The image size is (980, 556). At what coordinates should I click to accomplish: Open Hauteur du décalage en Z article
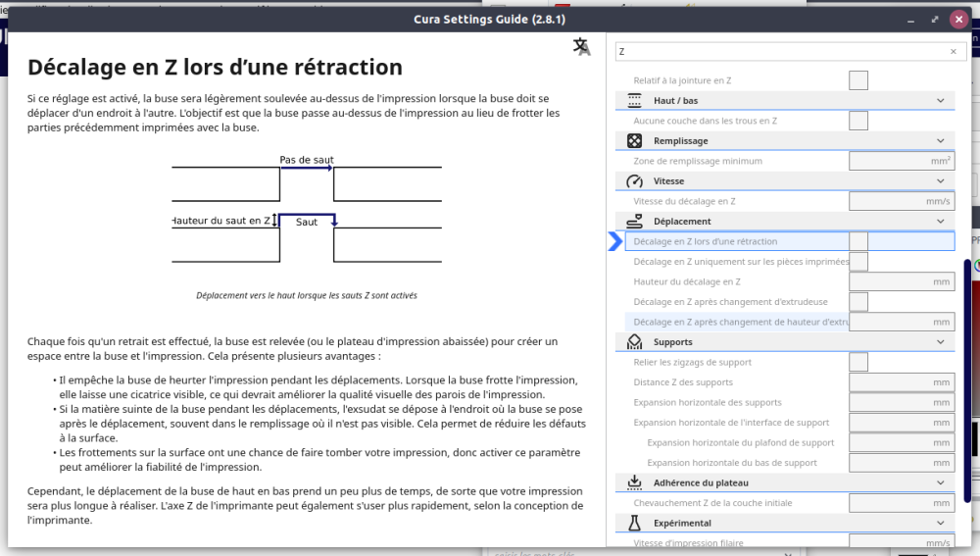[687, 281]
